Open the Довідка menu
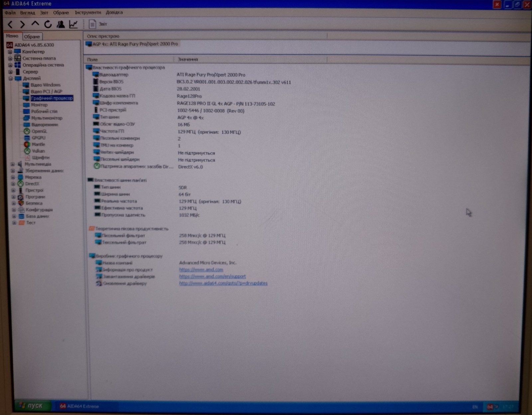532x415 pixels. click(114, 13)
